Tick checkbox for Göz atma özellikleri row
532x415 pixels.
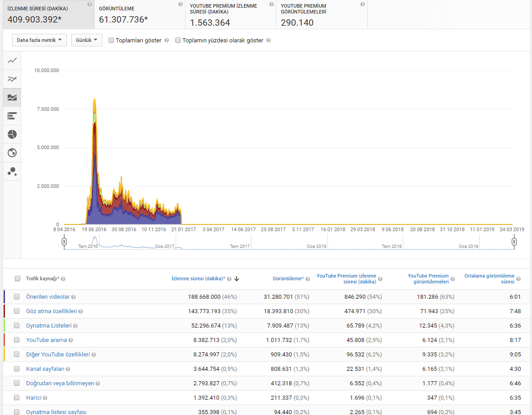point(17,311)
